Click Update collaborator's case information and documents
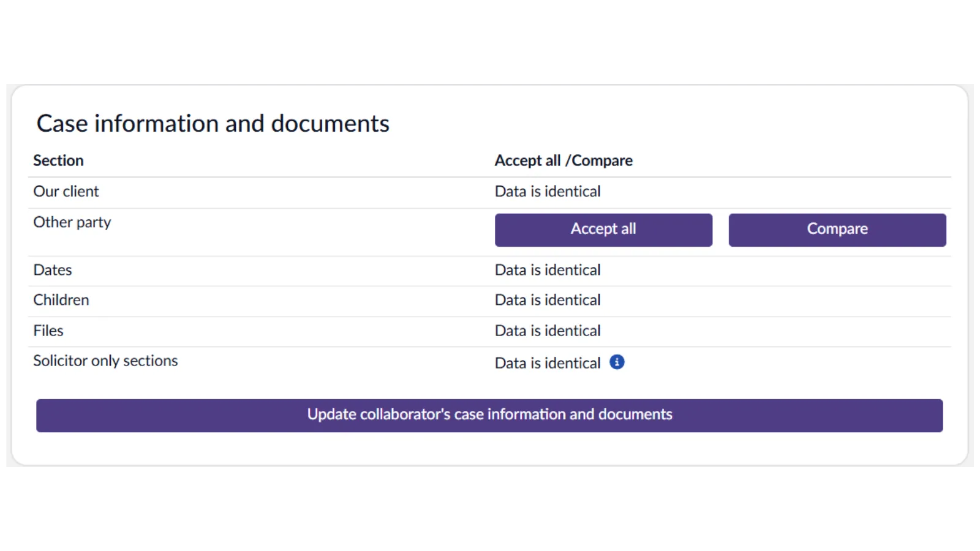 pyautogui.click(x=489, y=415)
